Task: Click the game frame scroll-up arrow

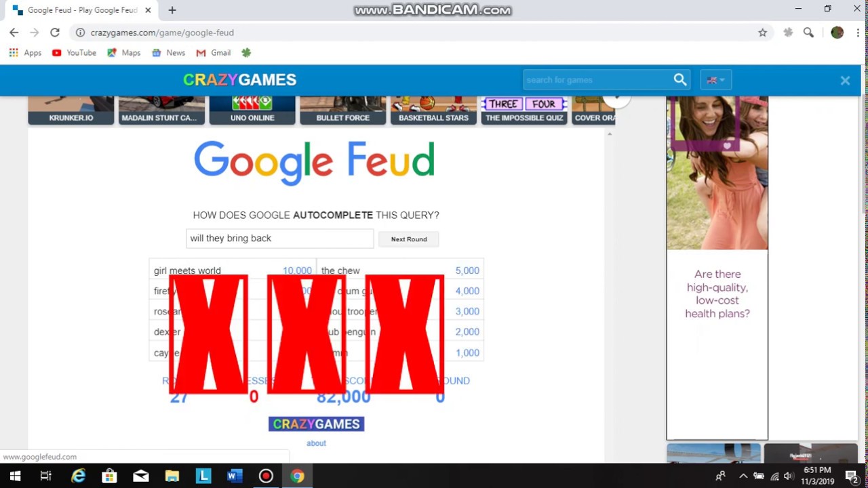Action: pos(609,134)
